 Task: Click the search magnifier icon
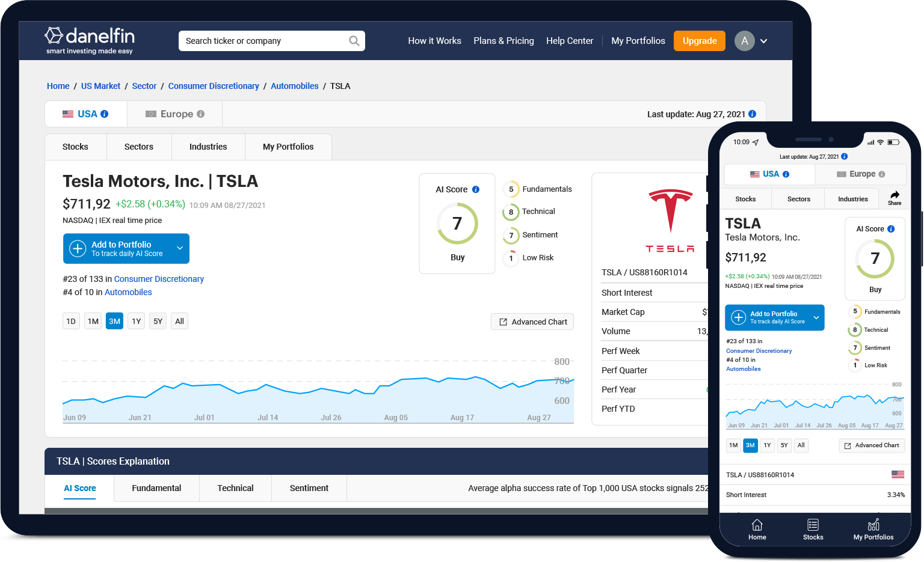tap(354, 41)
